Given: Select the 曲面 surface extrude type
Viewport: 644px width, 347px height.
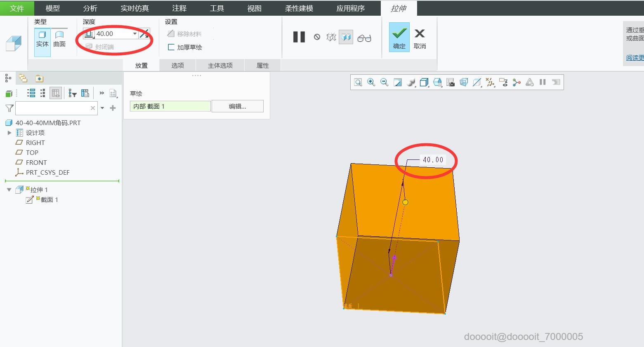Looking at the screenshot, I should tap(59, 39).
